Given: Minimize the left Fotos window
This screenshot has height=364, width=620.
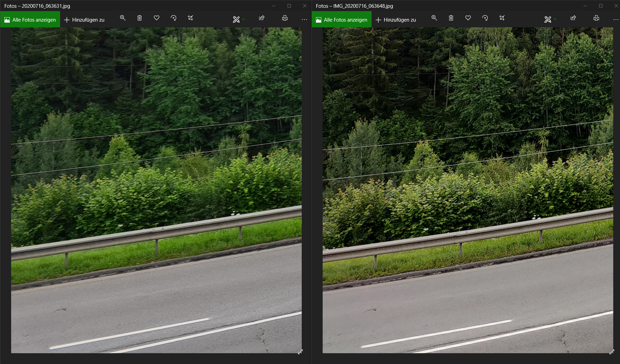Looking at the screenshot, I should pos(274,6).
